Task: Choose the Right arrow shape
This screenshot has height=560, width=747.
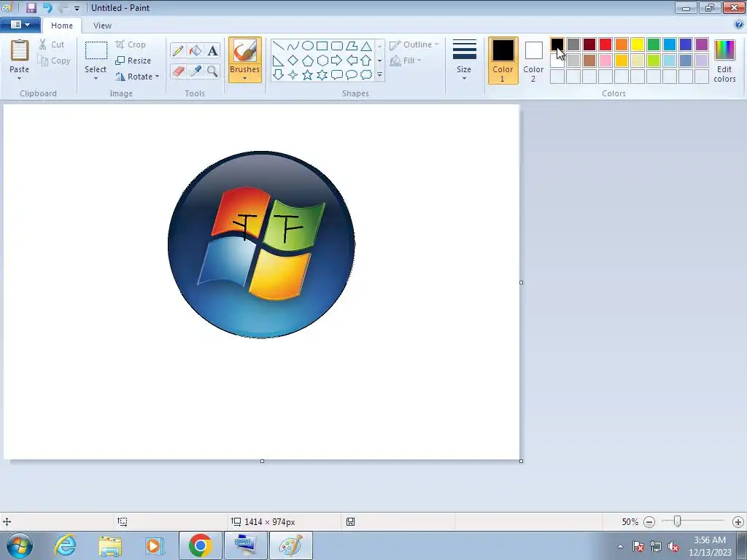Action: click(337, 61)
